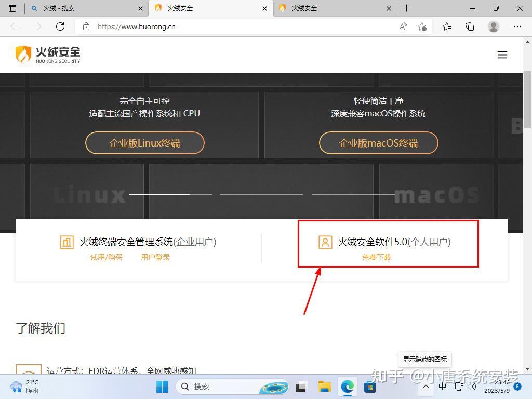
Task: Click the 用户登录 link
Action: [155, 257]
